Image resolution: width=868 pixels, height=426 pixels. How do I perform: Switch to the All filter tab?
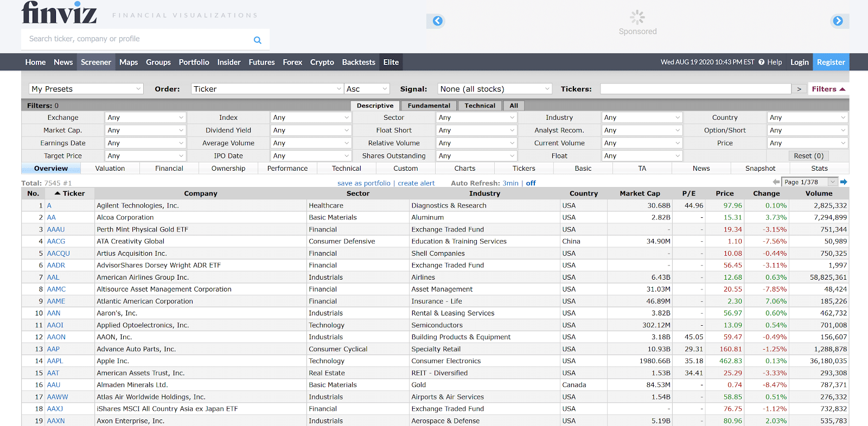tap(514, 106)
